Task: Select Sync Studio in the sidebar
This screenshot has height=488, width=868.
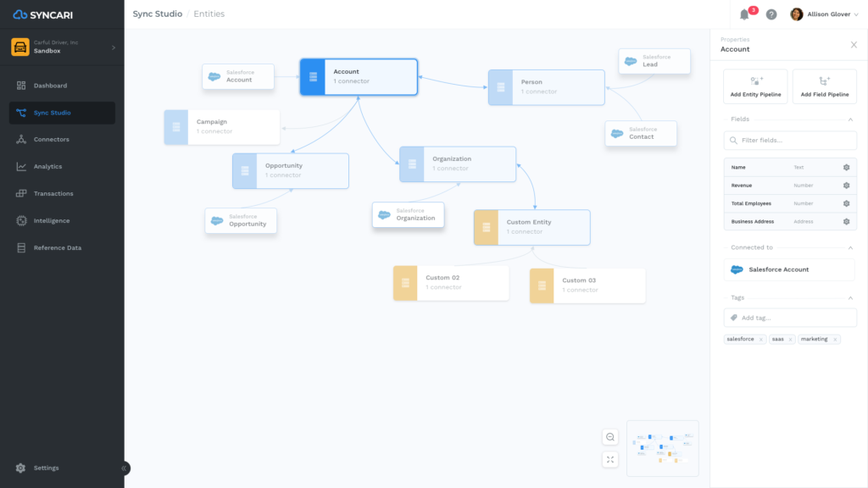Action: [x=62, y=113]
